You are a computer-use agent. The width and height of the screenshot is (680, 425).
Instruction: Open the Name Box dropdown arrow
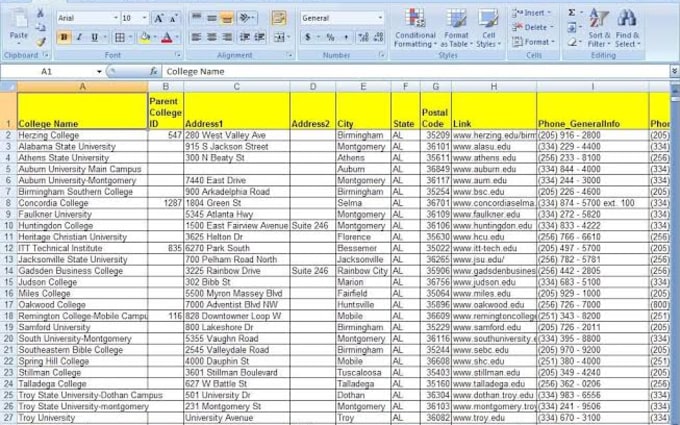99,72
